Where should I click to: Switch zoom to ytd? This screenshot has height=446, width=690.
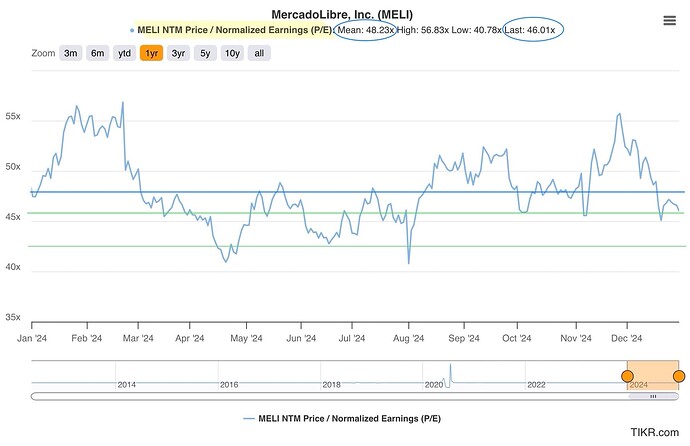pos(125,53)
